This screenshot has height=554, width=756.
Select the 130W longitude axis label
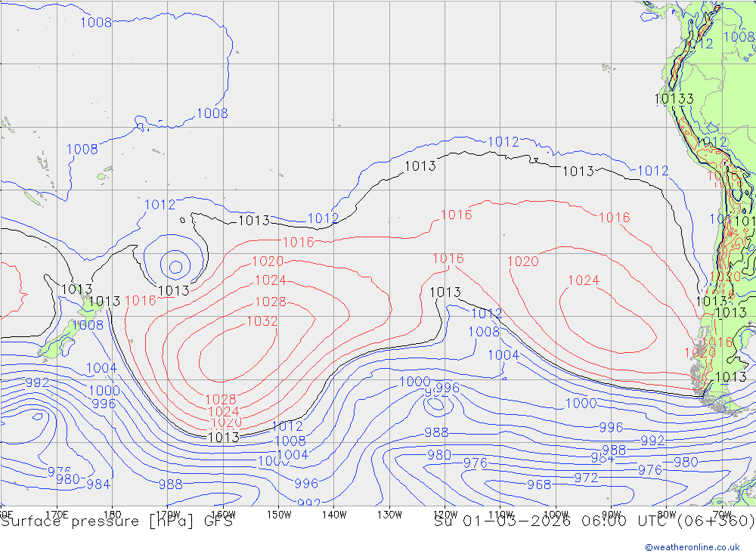click(x=389, y=515)
